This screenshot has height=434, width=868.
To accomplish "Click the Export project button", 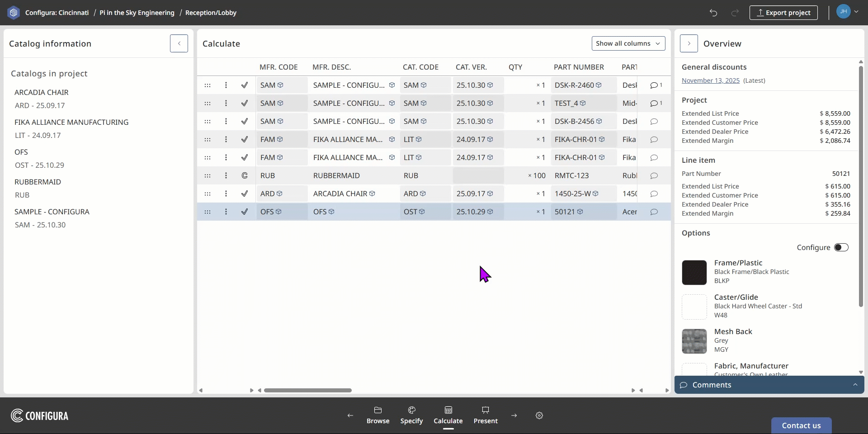I will tap(783, 13).
